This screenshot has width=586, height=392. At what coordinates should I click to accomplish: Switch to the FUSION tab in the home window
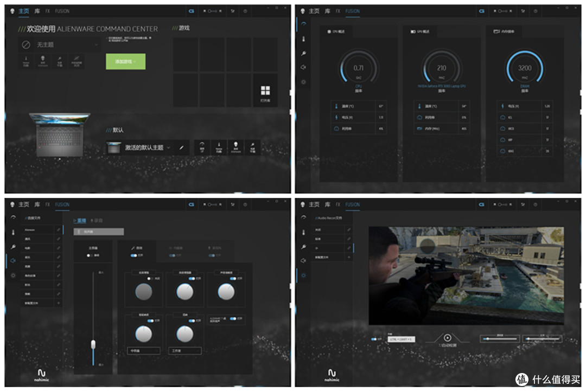62,11
